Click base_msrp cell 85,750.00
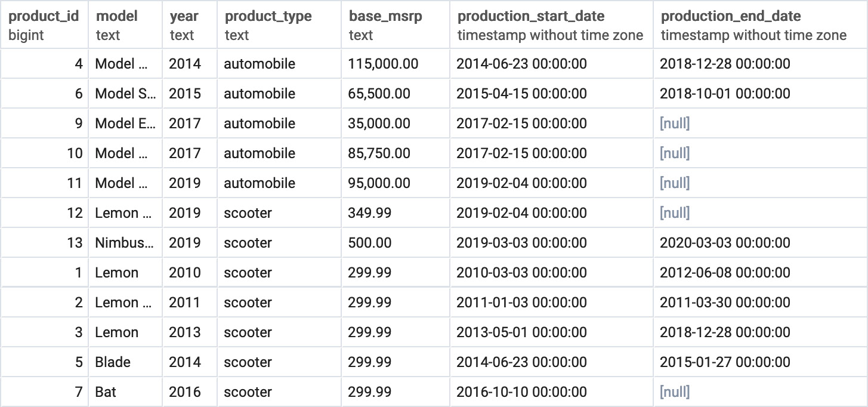The image size is (868, 407). 396,153
